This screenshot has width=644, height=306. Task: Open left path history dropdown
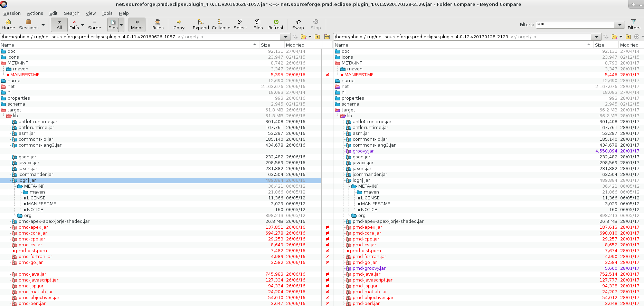coord(286,37)
